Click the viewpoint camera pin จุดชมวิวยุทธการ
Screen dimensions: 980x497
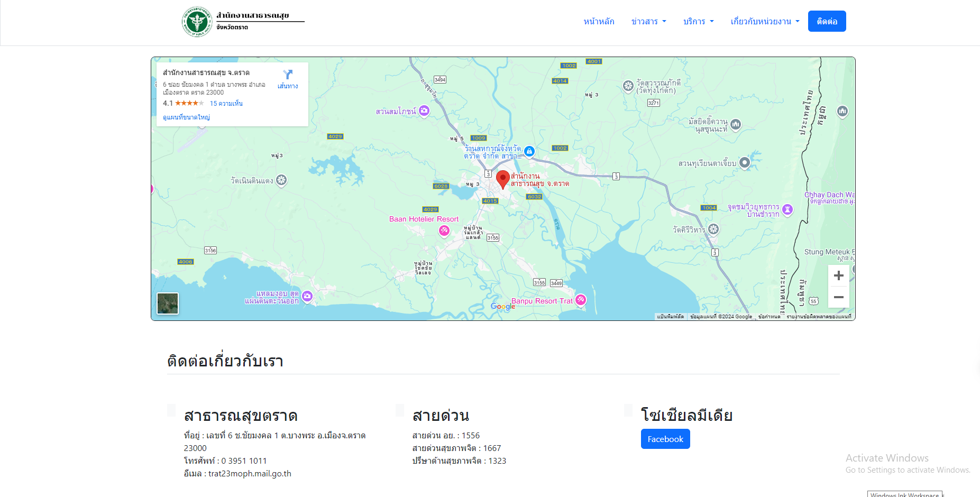(787, 210)
